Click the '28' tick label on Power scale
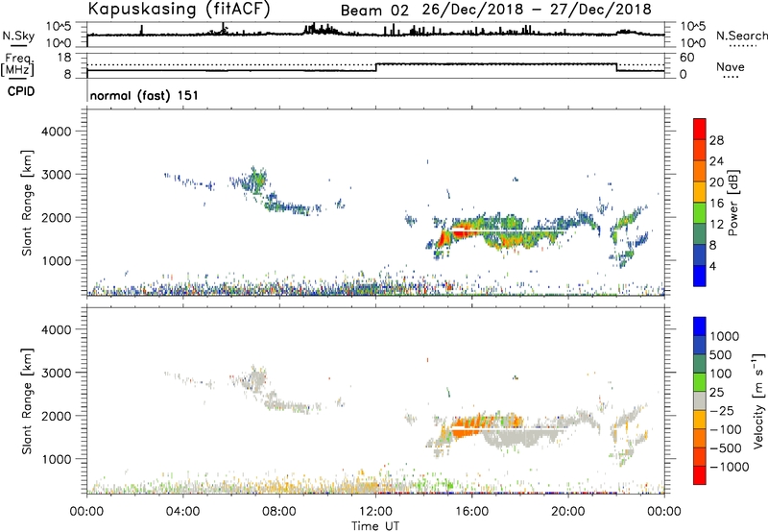The width and height of the screenshot is (768, 532). [x=716, y=140]
